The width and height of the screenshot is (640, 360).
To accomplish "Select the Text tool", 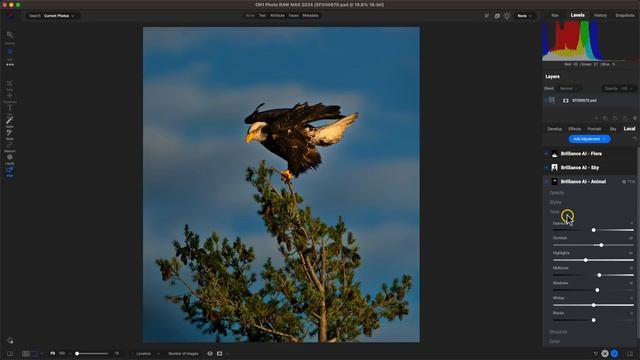I will tap(9, 108).
